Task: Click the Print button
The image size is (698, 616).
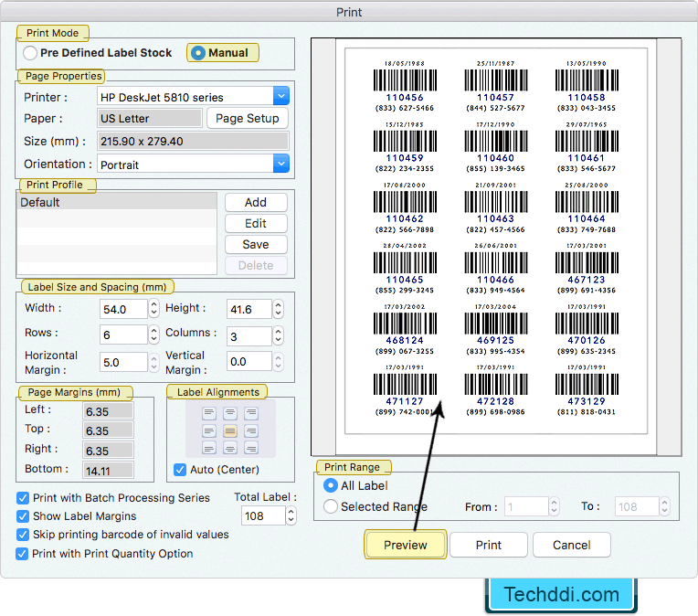Action: click(489, 545)
